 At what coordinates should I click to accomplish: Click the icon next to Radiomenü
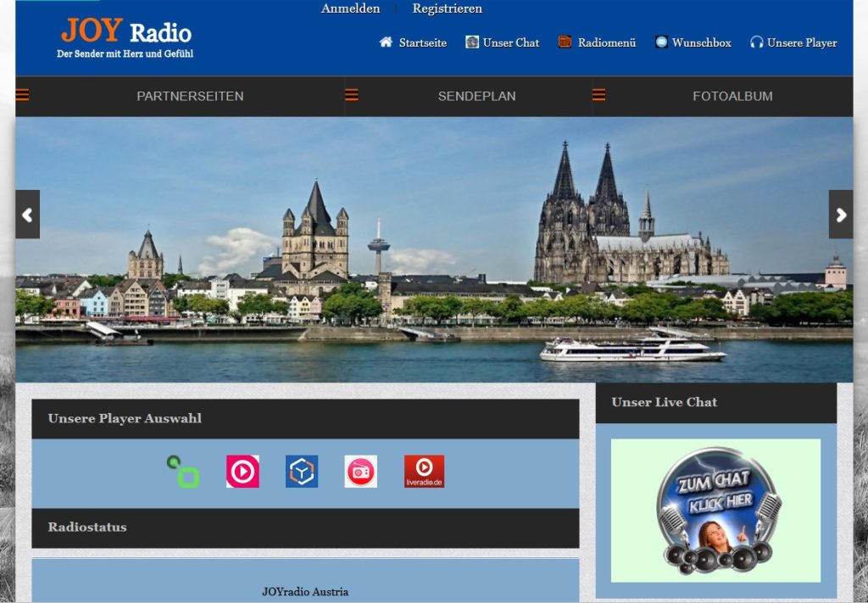coord(565,42)
